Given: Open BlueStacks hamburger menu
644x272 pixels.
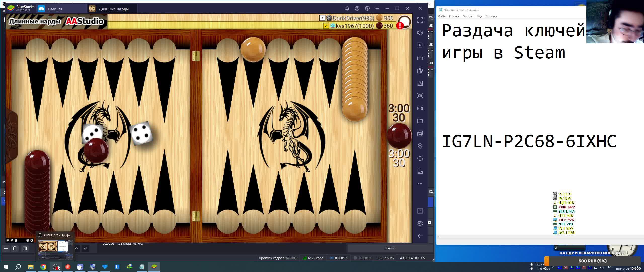Looking at the screenshot, I should (377, 8).
